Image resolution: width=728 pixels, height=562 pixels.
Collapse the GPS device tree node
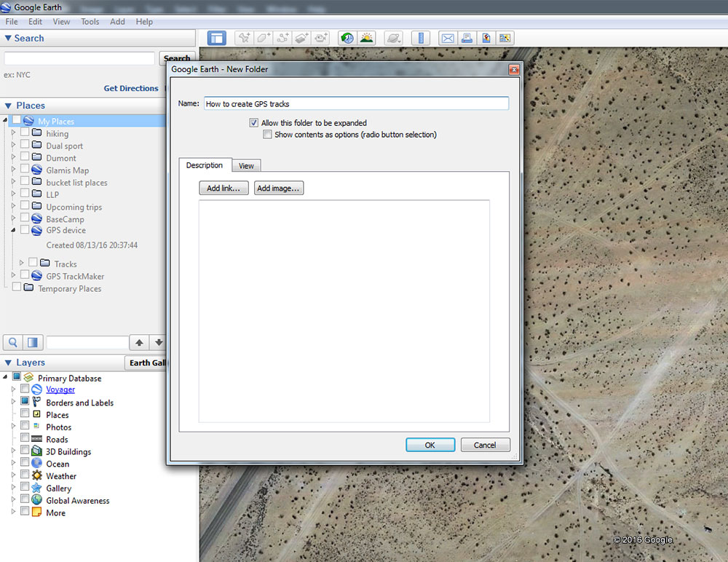coord(13,230)
